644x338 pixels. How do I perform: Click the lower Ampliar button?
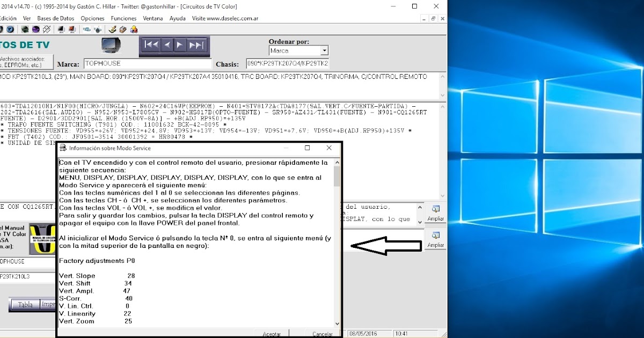[x=436, y=239]
